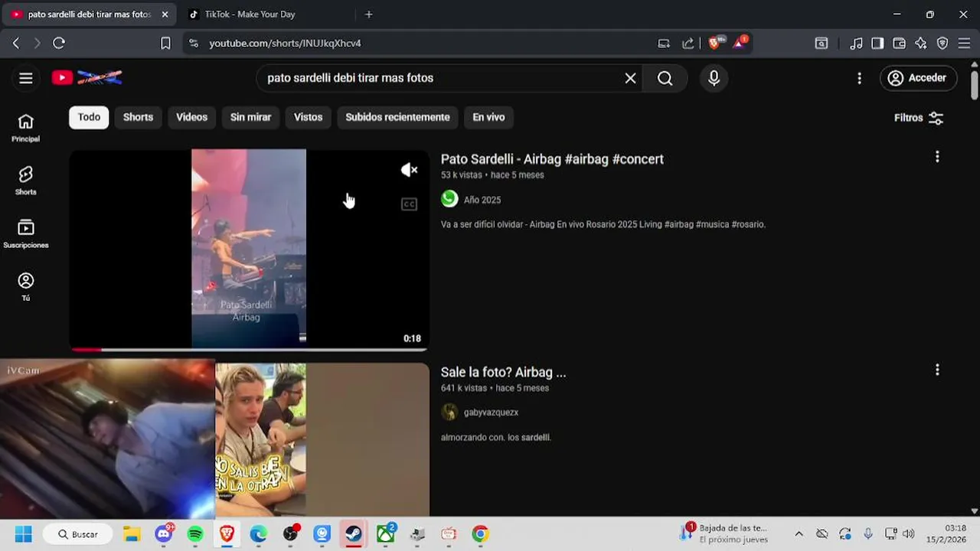Image resolution: width=980 pixels, height=551 pixels.
Task: Open Principal in the left sidebar
Action: tap(26, 128)
